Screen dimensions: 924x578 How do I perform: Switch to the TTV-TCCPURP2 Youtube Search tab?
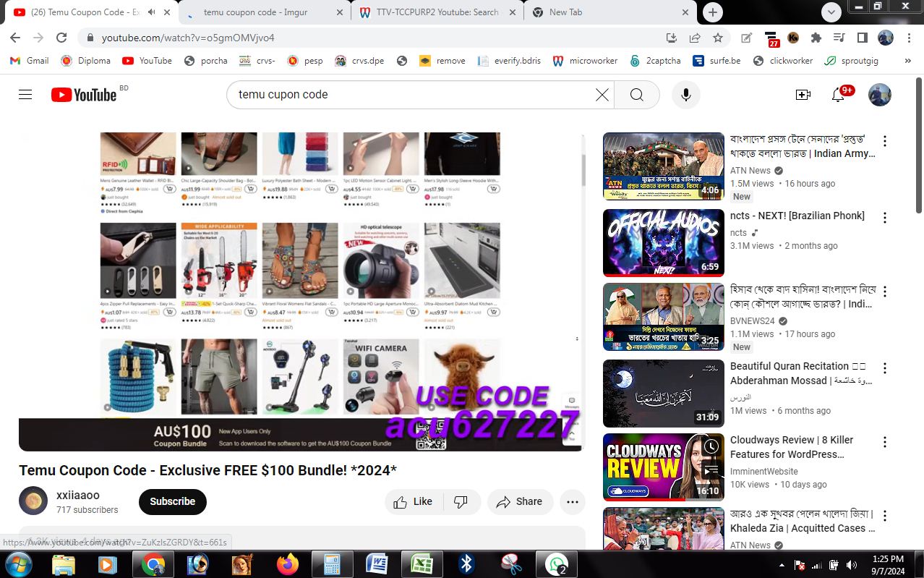coord(437,12)
